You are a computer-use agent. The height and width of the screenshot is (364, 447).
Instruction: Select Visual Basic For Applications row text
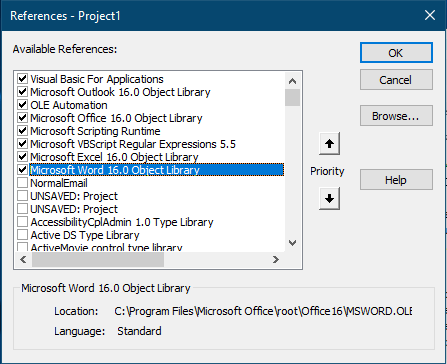[x=97, y=79]
